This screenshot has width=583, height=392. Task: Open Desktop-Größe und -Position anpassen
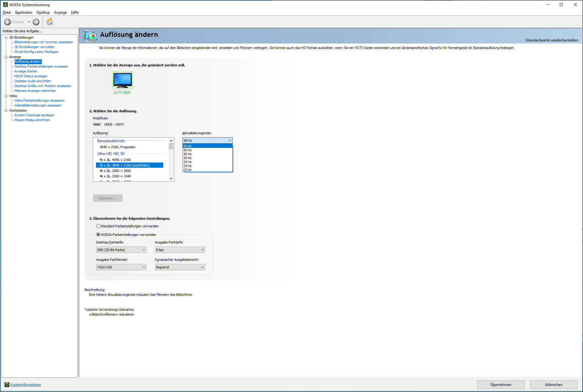pyautogui.click(x=43, y=86)
